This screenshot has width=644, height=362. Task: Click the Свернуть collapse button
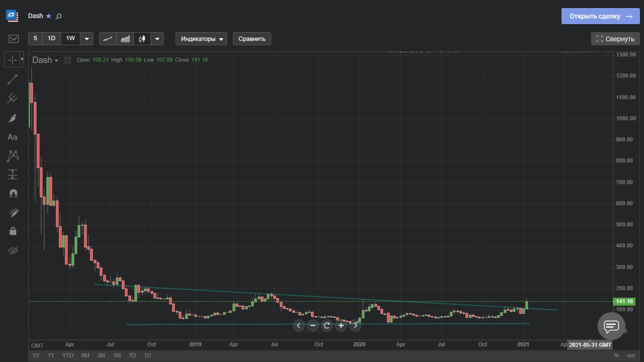click(615, 39)
